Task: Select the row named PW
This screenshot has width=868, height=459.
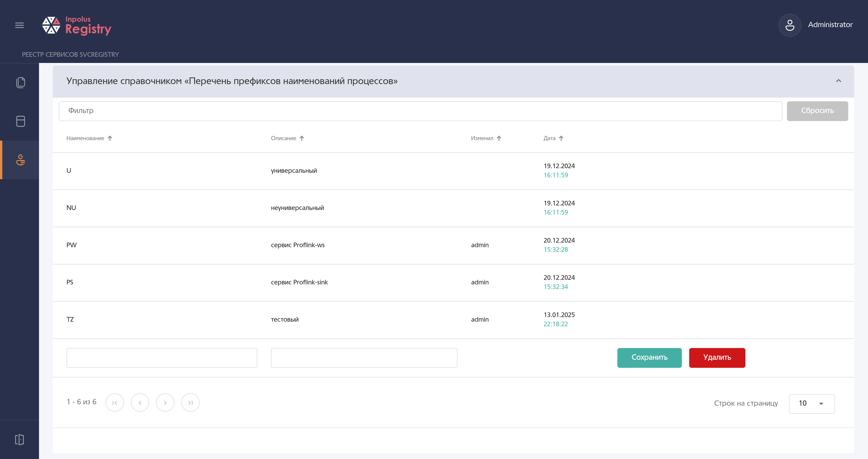Action: point(453,245)
